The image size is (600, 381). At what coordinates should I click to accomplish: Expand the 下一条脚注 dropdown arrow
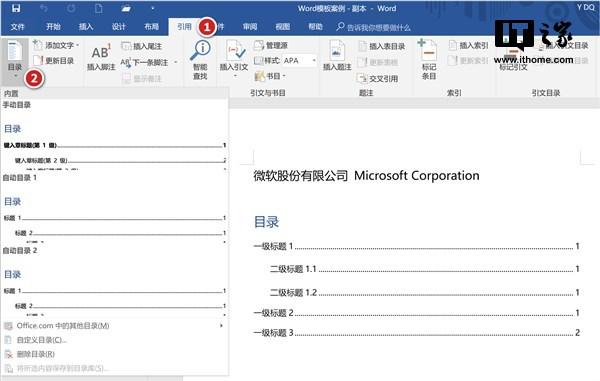[x=176, y=62]
